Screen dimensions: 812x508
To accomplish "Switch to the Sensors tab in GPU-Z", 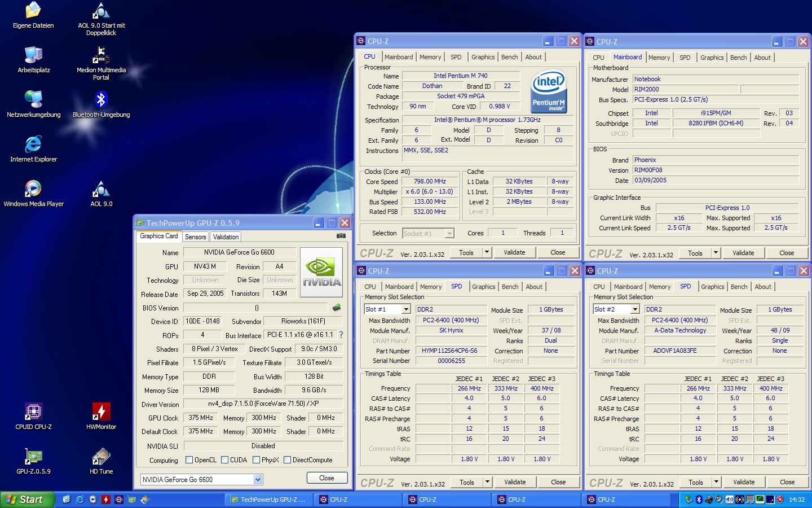I will [195, 237].
